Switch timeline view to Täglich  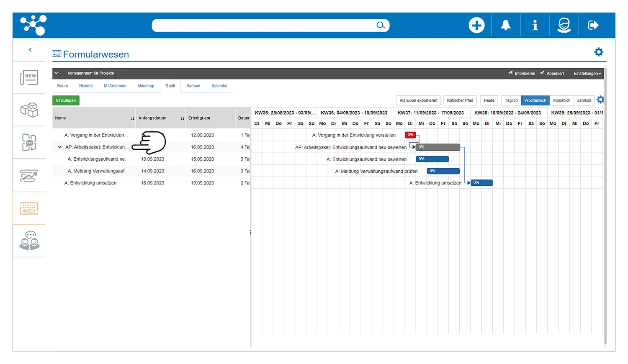click(x=511, y=100)
